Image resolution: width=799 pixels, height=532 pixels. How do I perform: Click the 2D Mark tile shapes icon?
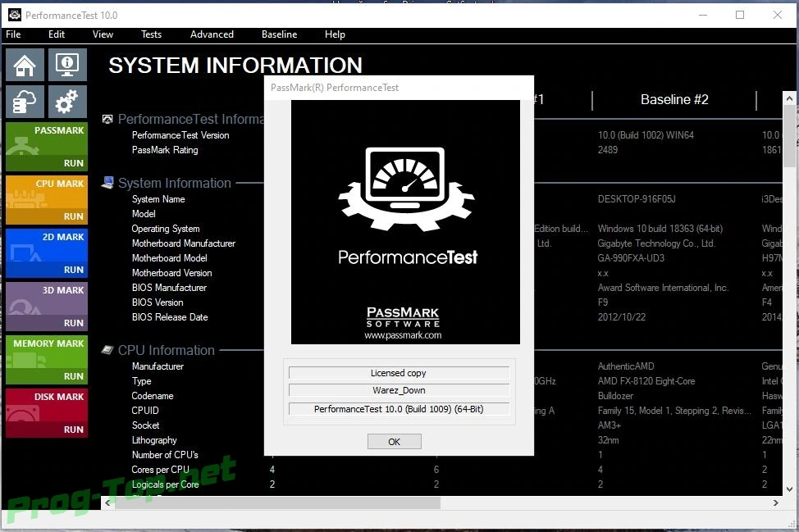click(24, 252)
